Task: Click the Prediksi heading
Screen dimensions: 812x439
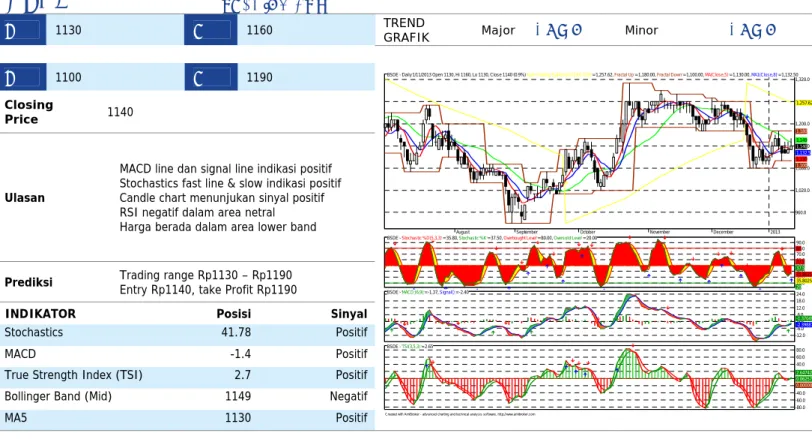Action: tap(28, 282)
